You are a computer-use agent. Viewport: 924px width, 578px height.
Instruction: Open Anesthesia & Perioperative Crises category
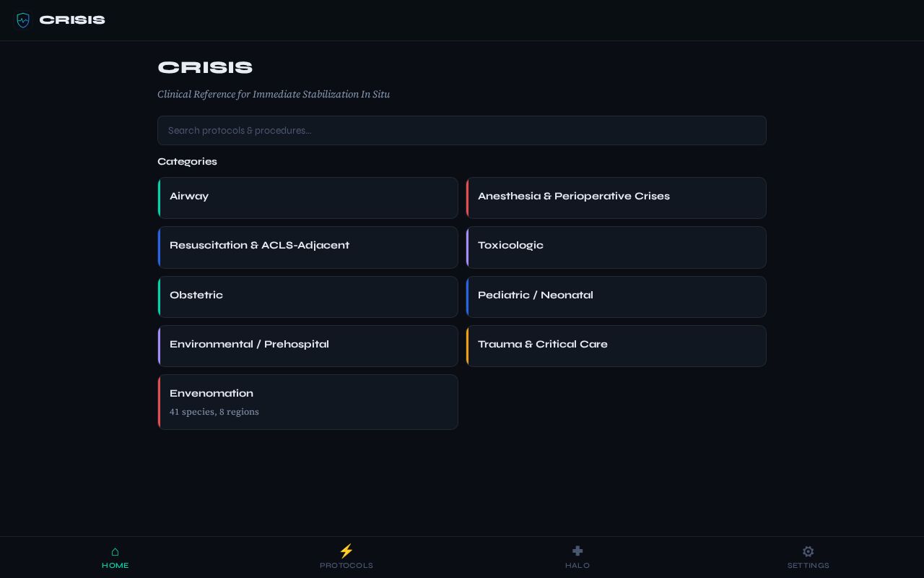click(x=616, y=198)
